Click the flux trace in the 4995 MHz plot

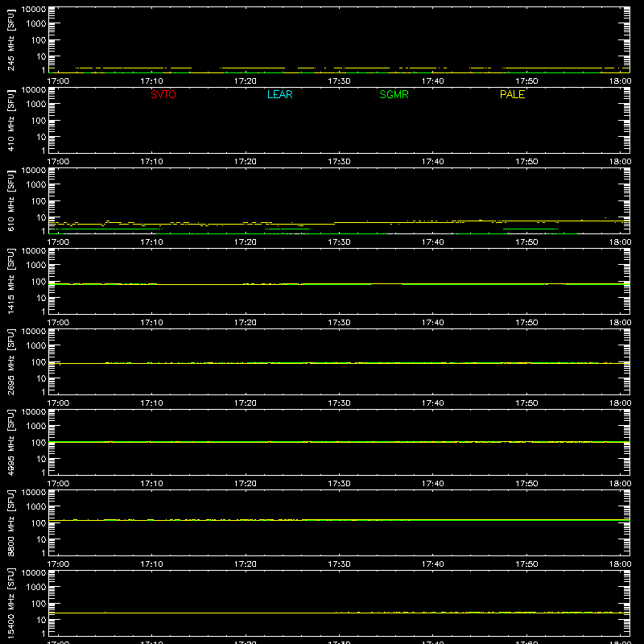(339, 442)
